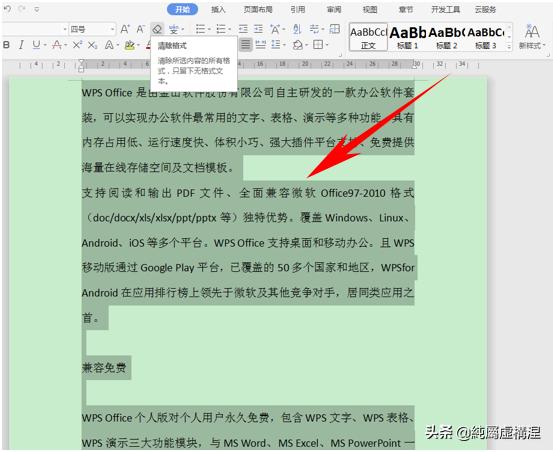Image resolution: width=553 pixels, height=452 pixels.
Task: Expand the shading color arrow
Action: pos(307,45)
